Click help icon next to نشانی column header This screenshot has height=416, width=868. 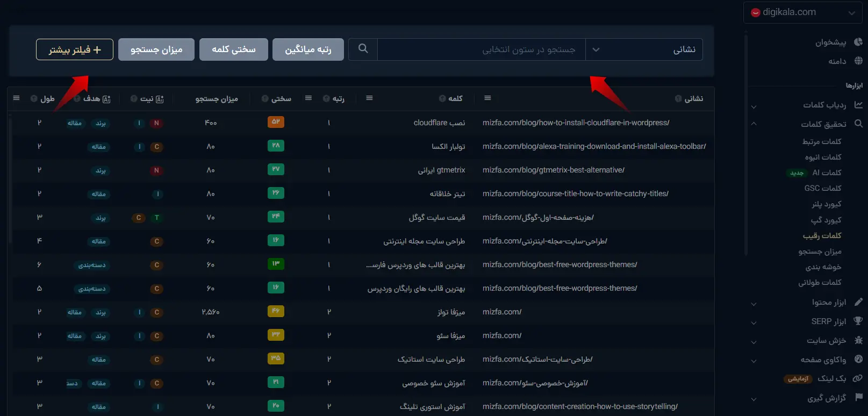(679, 99)
